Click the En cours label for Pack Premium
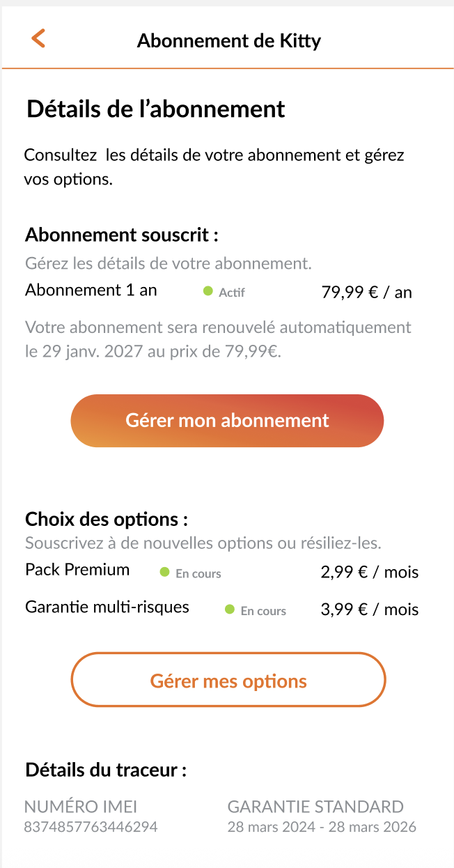 pos(198,574)
